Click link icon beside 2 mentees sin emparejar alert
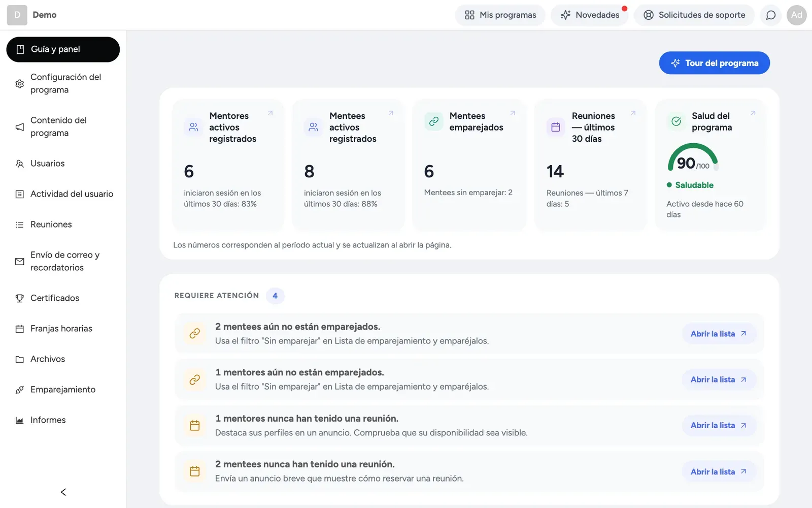The image size is (812, 508). [x=194, y=334]
